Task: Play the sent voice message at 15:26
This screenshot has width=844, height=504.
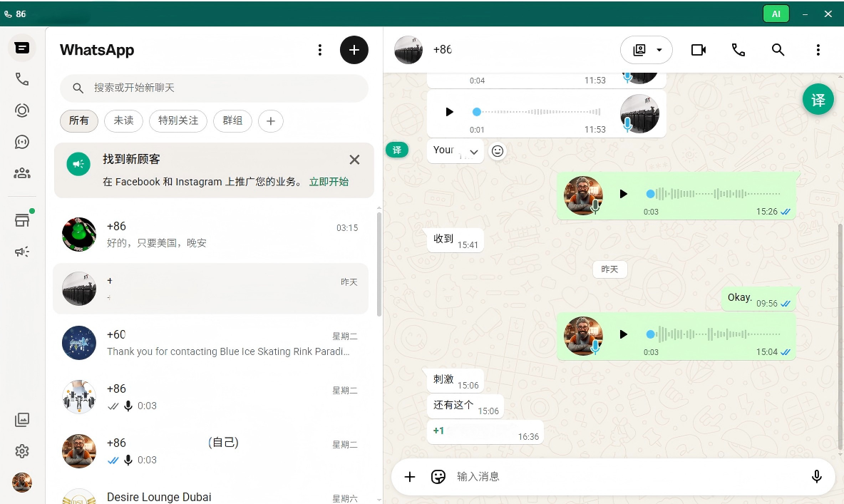Action: coord(623,194)
